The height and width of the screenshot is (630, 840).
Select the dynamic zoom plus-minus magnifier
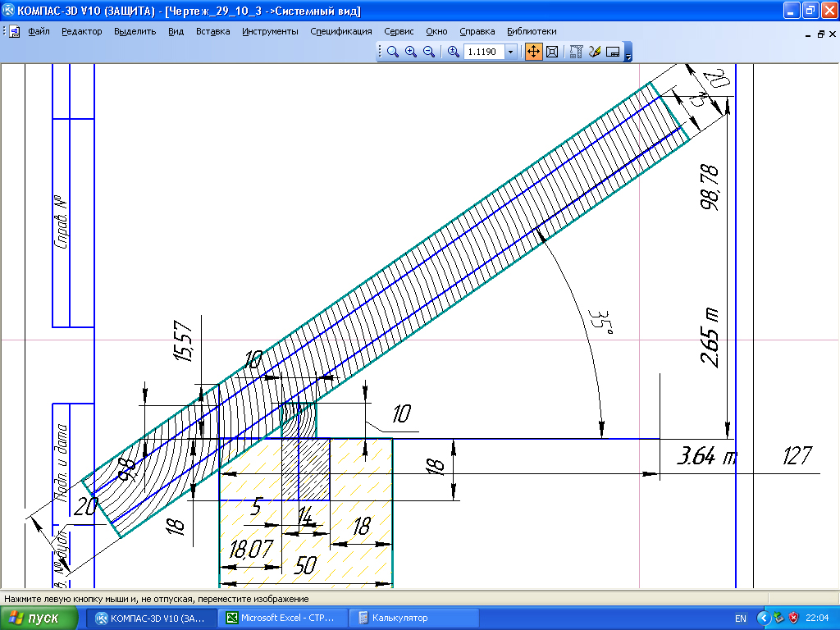[x=453, y=52]
